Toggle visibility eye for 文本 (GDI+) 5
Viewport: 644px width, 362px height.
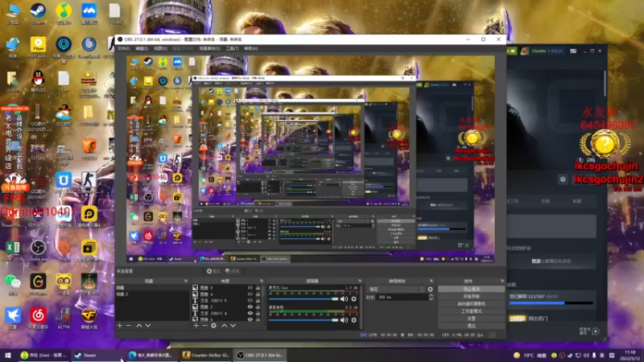coord(250,300)
